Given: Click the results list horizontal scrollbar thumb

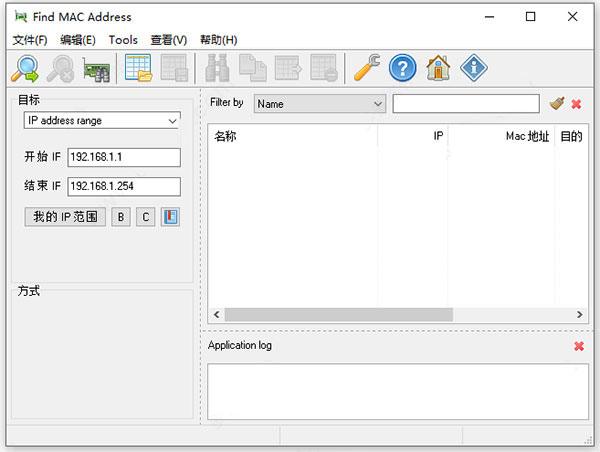Looking at the screenshot, I should pyautogui.click(x=339, y=315).
